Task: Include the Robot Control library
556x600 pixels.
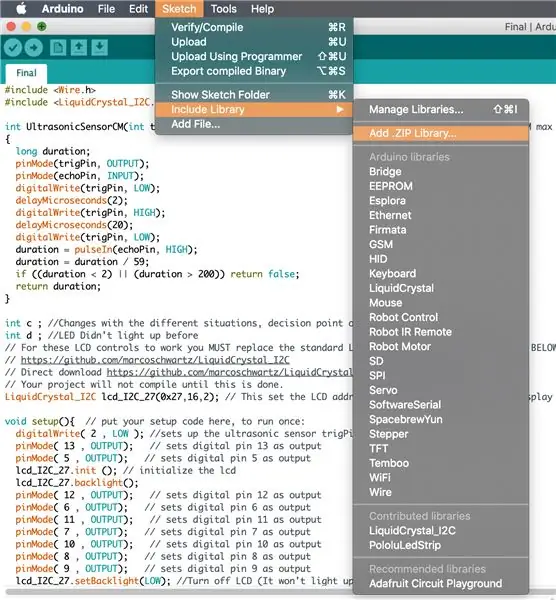Action: click(x=441, y=317)
